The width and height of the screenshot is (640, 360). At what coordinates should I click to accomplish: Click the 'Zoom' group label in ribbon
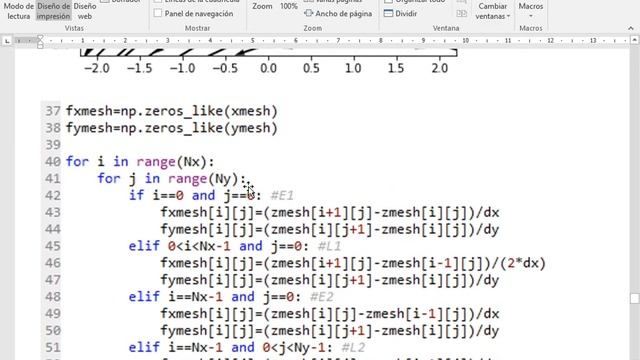click(x=313, y=28)
